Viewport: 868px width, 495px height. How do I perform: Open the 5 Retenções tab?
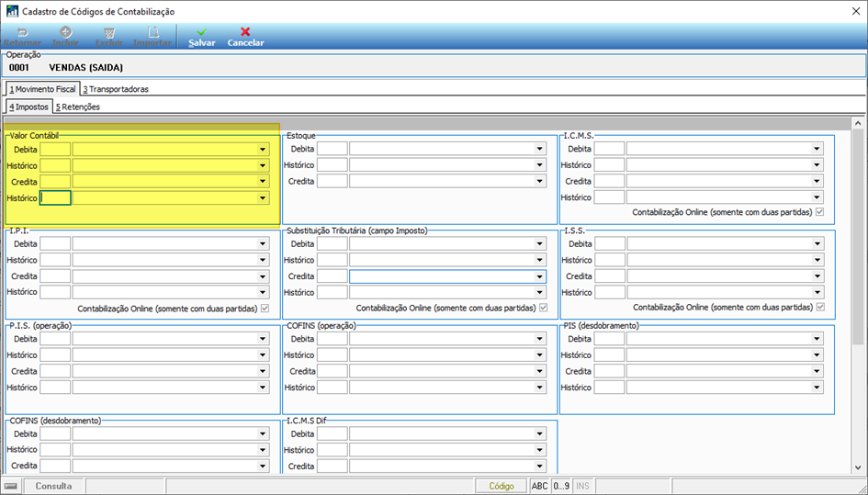[x=77, y=107]
